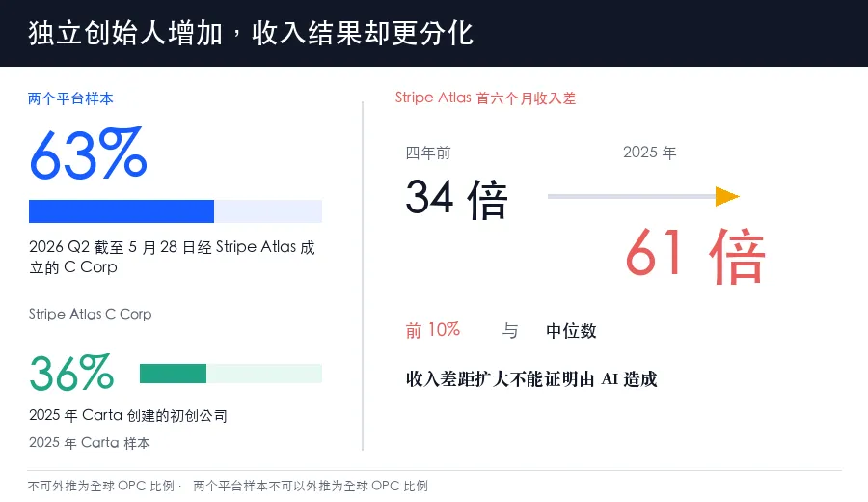
Task: Click the 中位数 label
Action: point(571,331)
